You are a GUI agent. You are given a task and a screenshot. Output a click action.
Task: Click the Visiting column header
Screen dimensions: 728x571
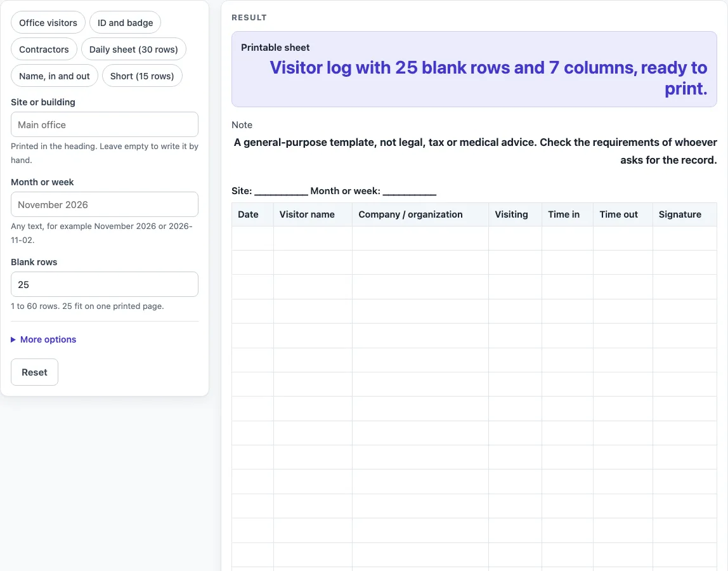516,214
